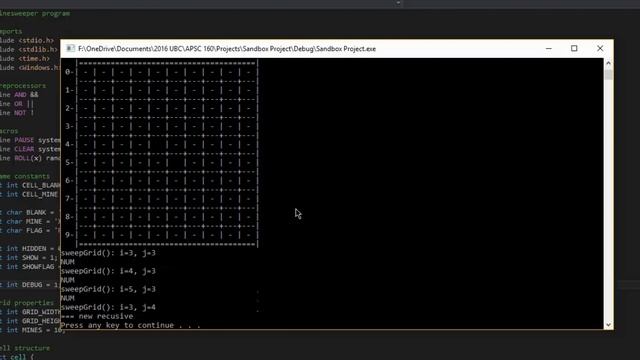Minimize the Sandbox Project.exe console window
Screen dimensions: 640x360
[549, 49]
